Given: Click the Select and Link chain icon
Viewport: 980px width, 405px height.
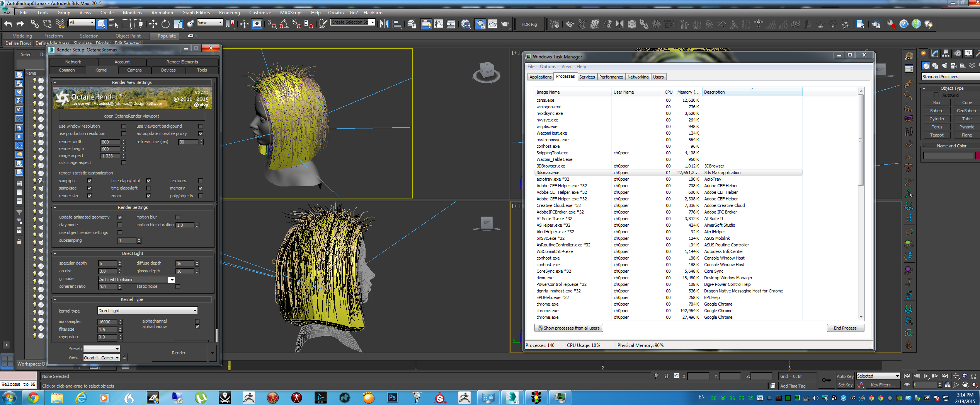Looking at the screenshot, I should [35, 24].
